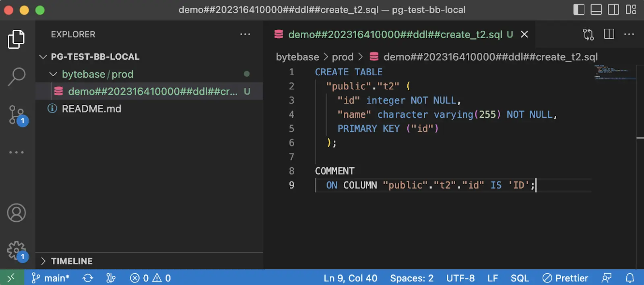
Task: Click the create_t2.sql file breadcrumb
Action: pos(483,57)
